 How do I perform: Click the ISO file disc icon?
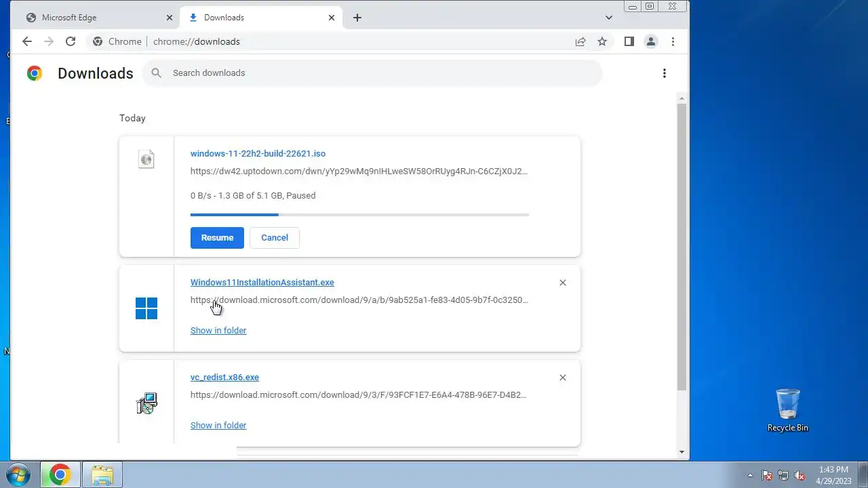146,159
